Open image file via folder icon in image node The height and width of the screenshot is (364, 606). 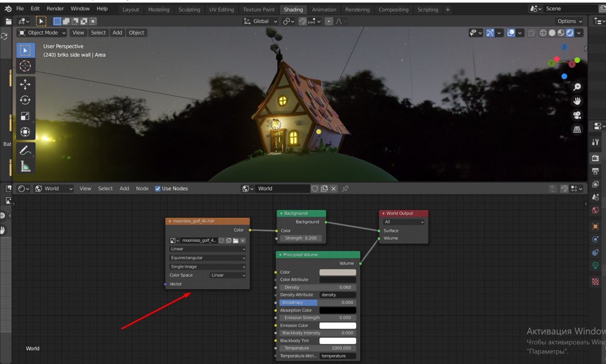coord(235,240)
